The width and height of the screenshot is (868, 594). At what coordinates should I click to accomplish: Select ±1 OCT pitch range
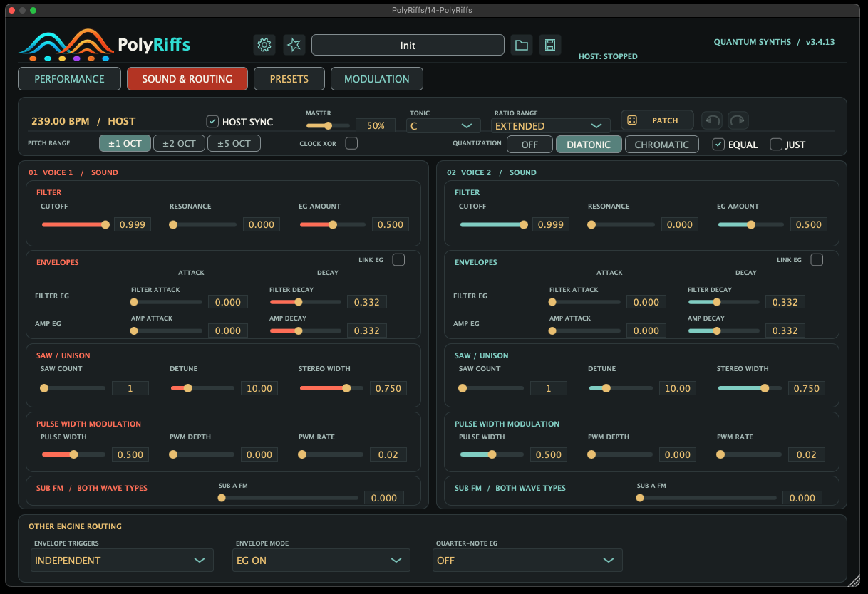coord(125,143)
